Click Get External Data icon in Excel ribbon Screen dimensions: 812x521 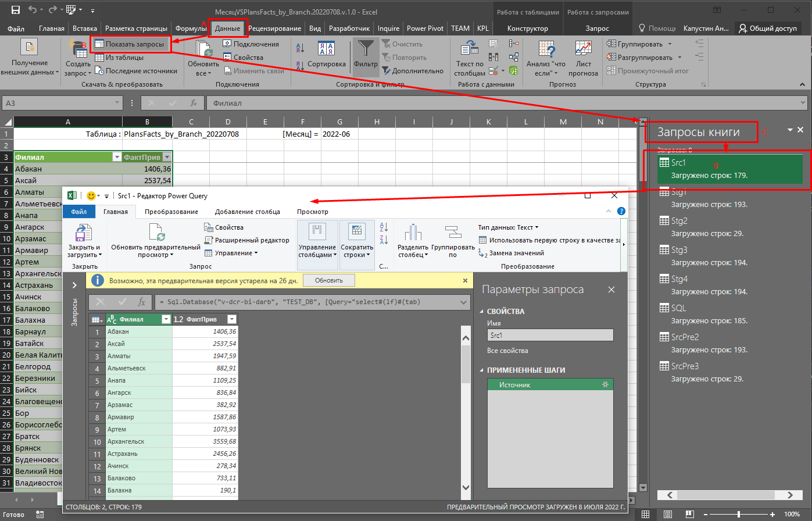tap(29, 48)
